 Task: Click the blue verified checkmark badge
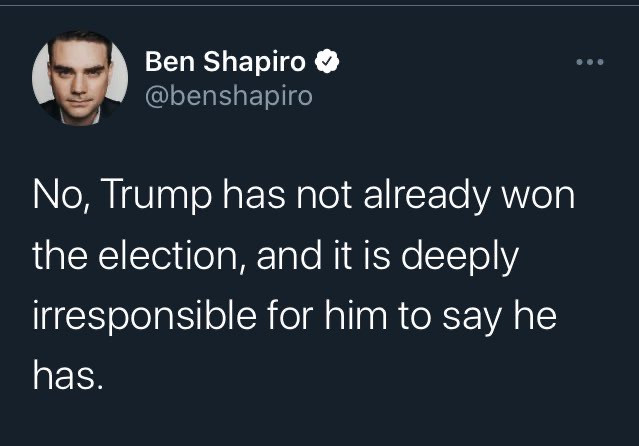coord(327,61)
